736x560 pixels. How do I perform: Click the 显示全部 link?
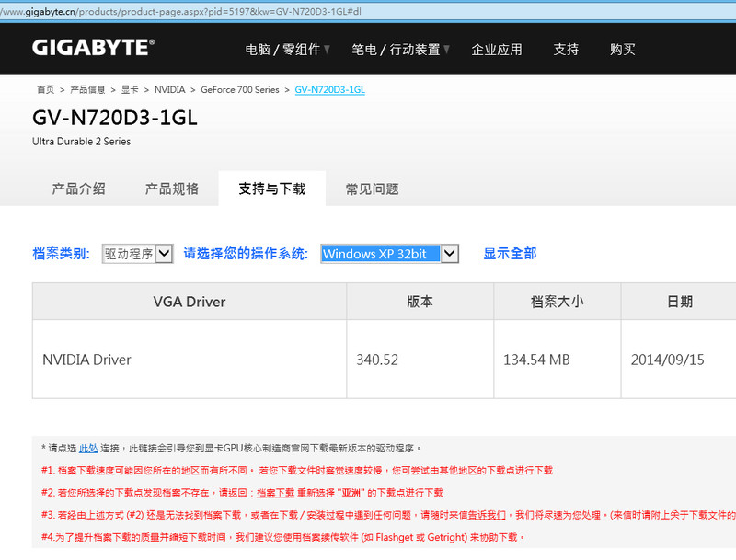[510, 254]
